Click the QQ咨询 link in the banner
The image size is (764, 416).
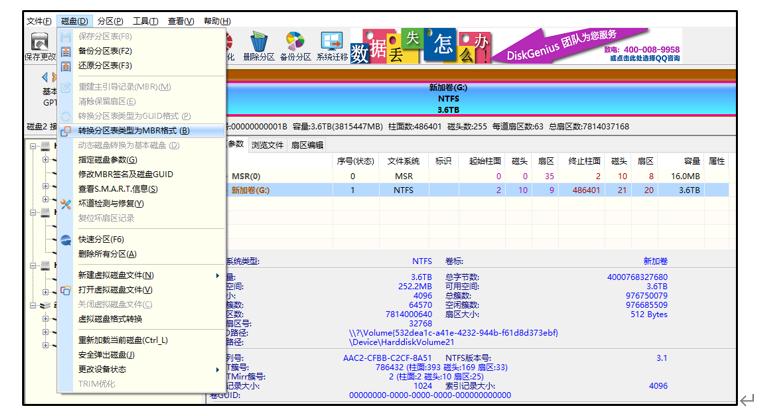click(645, 58)
